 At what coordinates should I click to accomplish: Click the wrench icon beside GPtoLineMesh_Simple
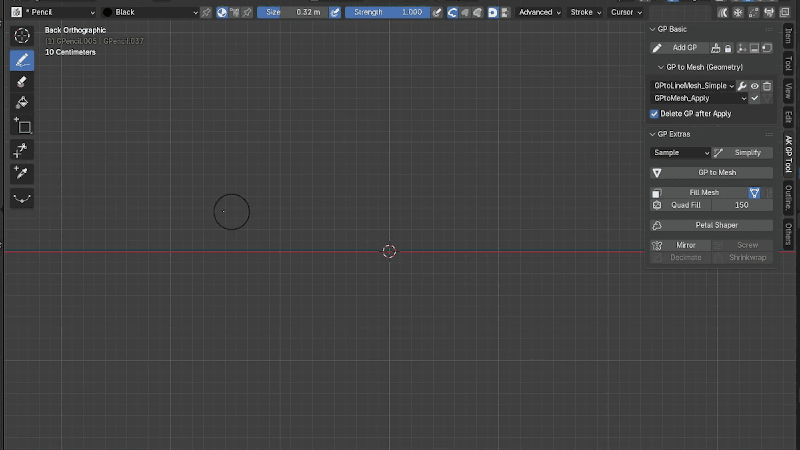pos(742,86)
